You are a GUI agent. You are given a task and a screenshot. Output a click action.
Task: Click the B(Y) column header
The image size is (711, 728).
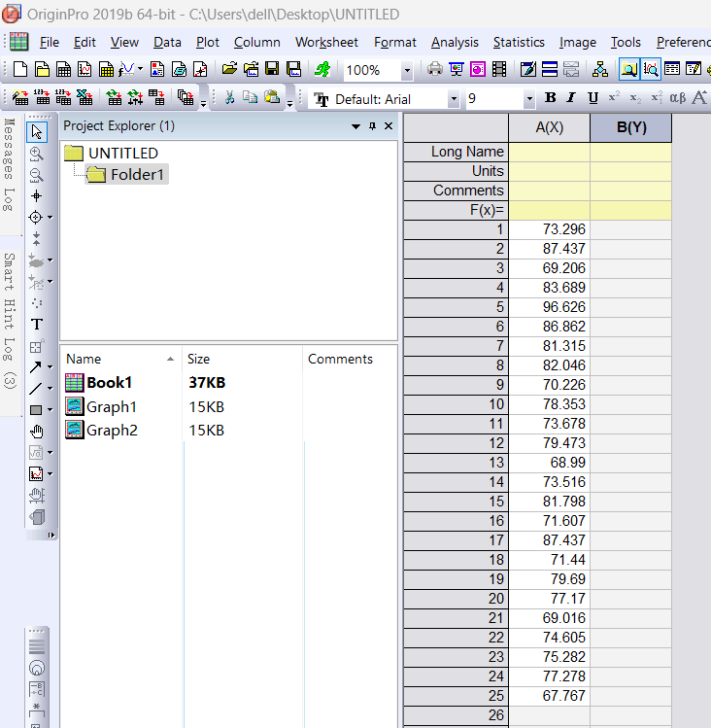tap(630, 127)
